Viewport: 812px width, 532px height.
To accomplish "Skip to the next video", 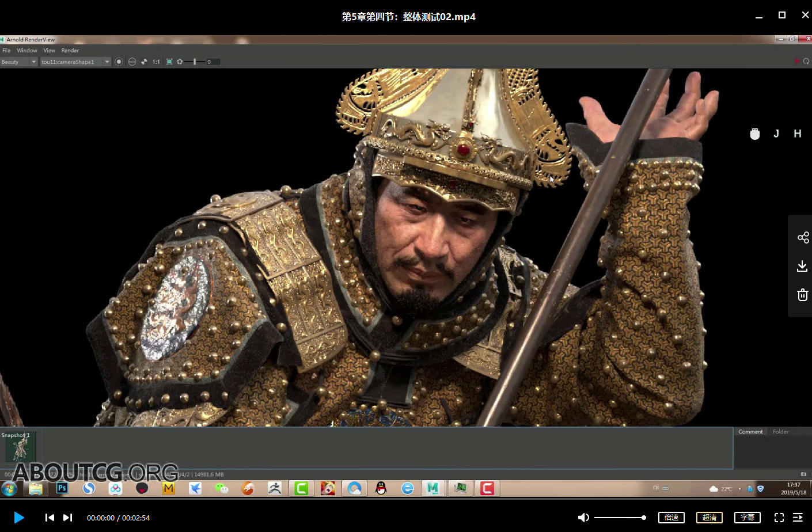I will (x=67, y=518).
